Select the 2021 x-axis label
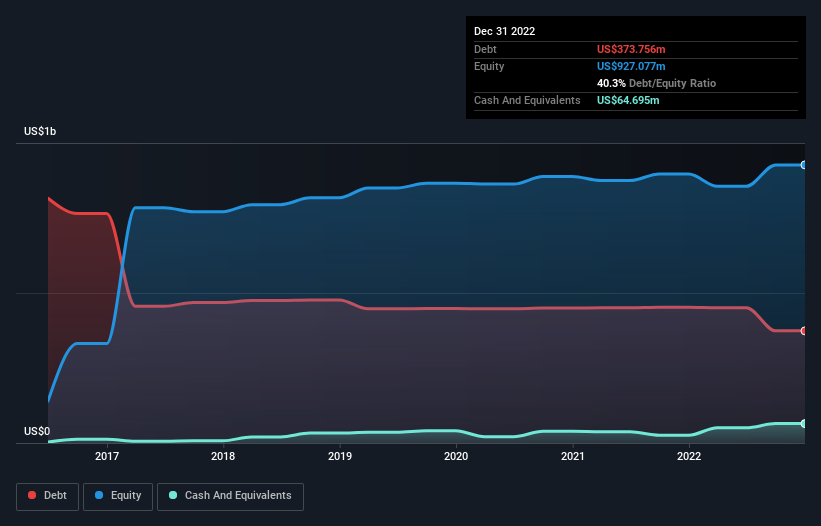Viewport: 821px width, 526px height. coord(573,456)
